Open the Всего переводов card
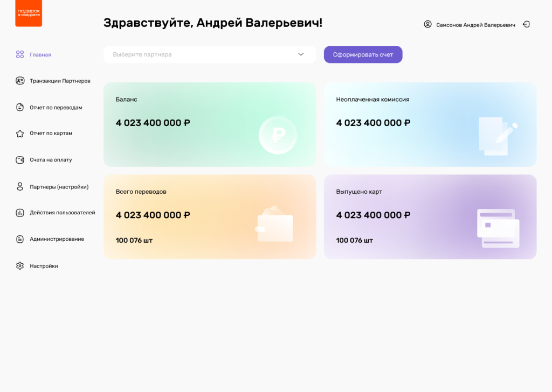Viewport: 552px width, 392px height. click(x=210, y=216)
